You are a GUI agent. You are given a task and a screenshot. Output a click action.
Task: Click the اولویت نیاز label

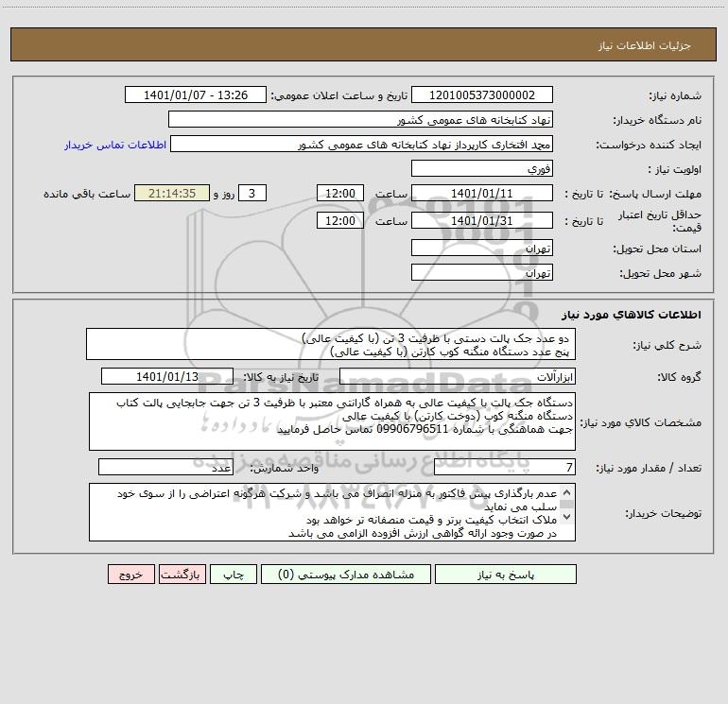[x=675, y=169]
